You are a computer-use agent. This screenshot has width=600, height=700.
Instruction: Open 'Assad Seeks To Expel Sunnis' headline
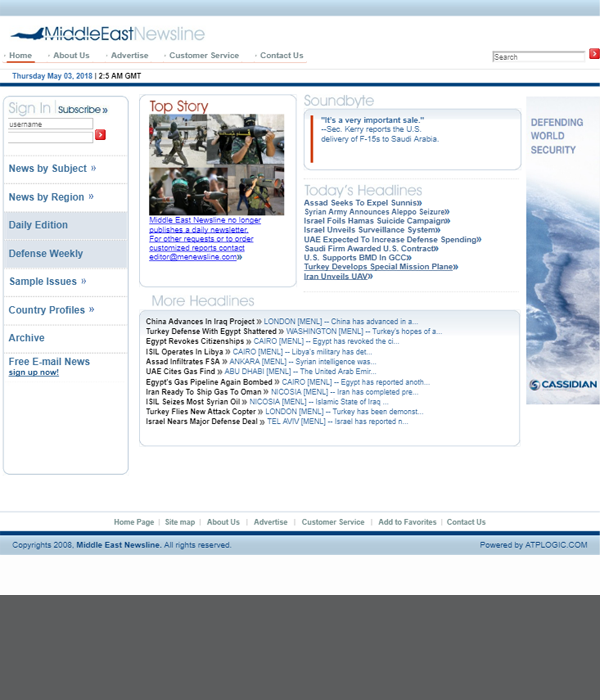coord(363,203)
